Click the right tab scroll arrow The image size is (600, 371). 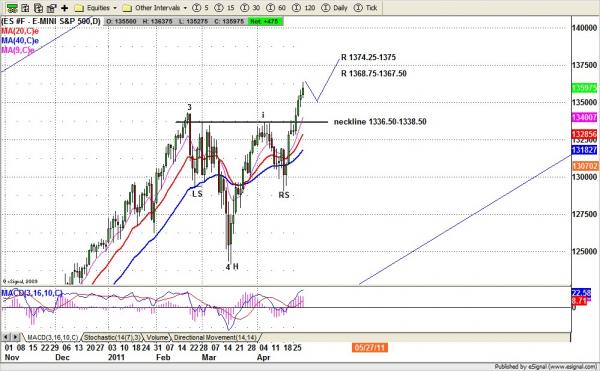[15, 337]
